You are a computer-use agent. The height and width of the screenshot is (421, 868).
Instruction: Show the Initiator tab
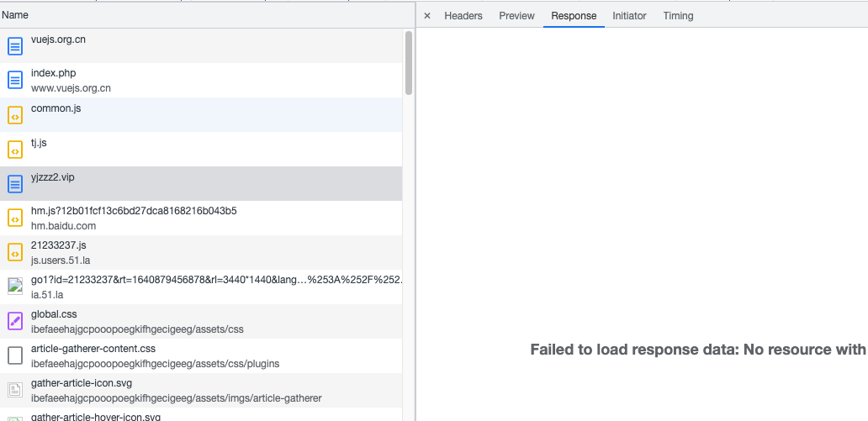[x=629, y=16]
